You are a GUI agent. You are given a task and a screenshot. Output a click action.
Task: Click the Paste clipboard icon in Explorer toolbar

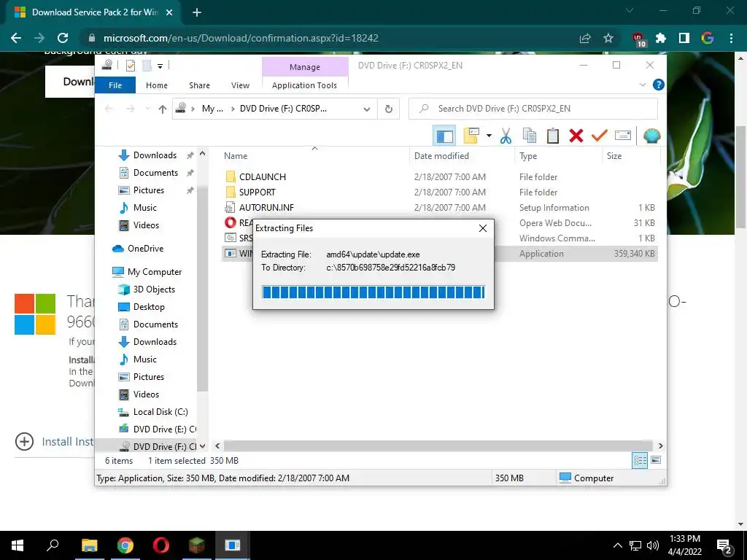[x=553, y=136]
